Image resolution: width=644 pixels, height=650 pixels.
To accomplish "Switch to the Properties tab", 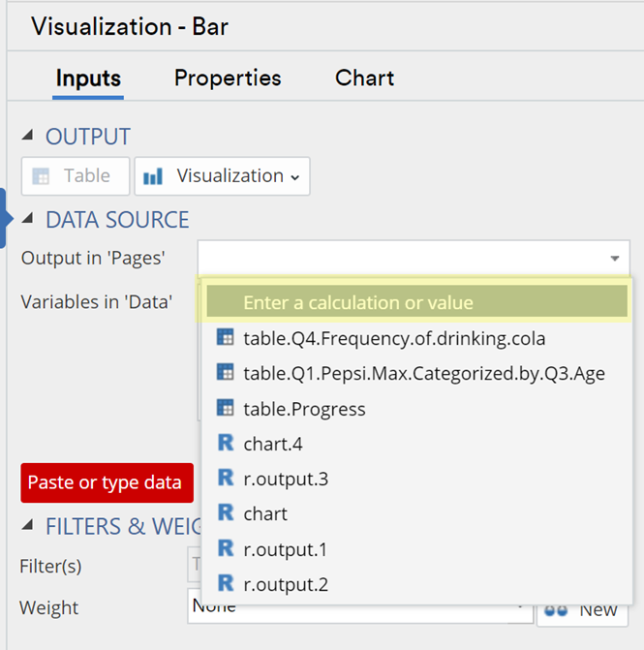I will pyautogui.click(x=228, y=77).
